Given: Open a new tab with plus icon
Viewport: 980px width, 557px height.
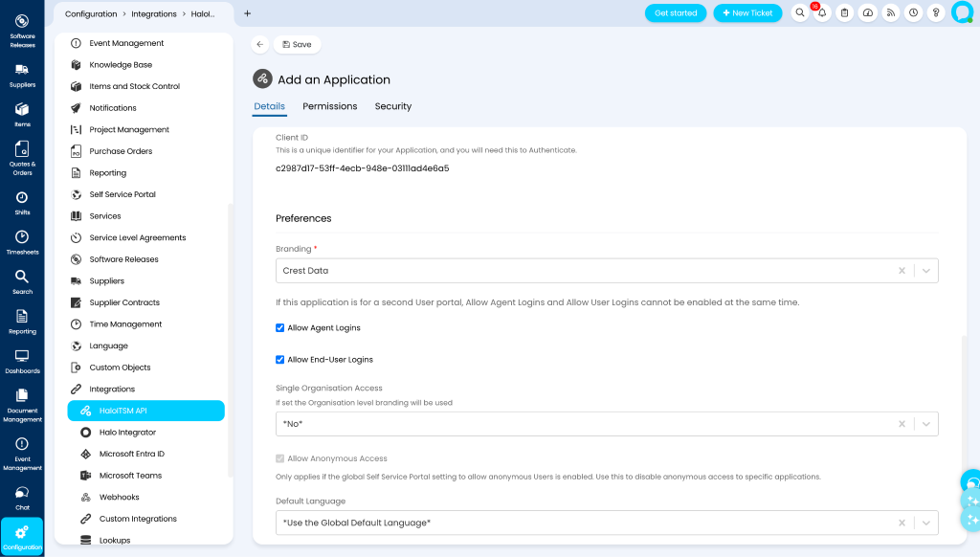Looking at the screenshot, I should point(248,13).
